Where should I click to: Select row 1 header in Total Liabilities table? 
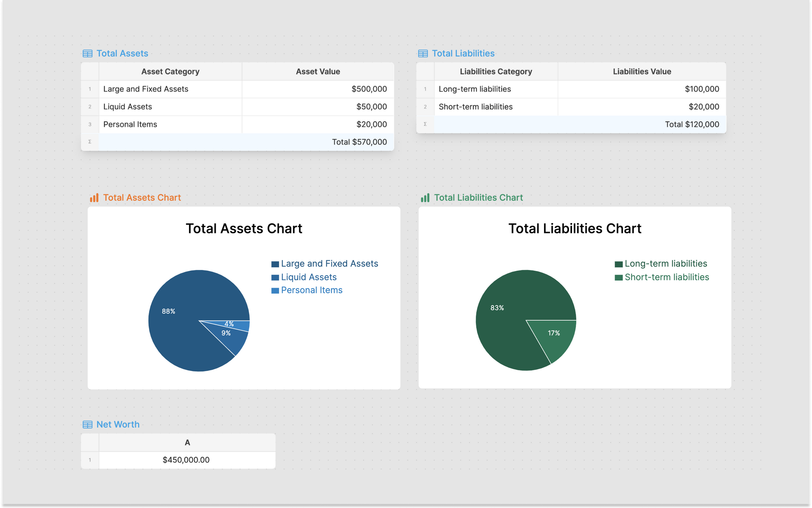tap(425, 89)
